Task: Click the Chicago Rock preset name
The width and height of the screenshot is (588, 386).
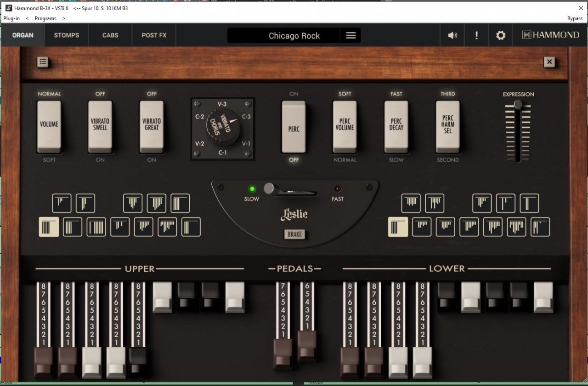Action: [x=294, y=35]
